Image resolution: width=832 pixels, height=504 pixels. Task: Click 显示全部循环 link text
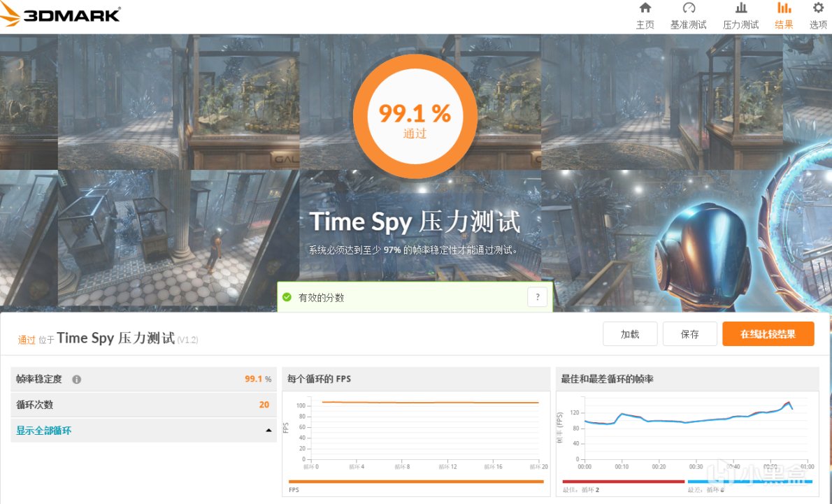point(43,431)
